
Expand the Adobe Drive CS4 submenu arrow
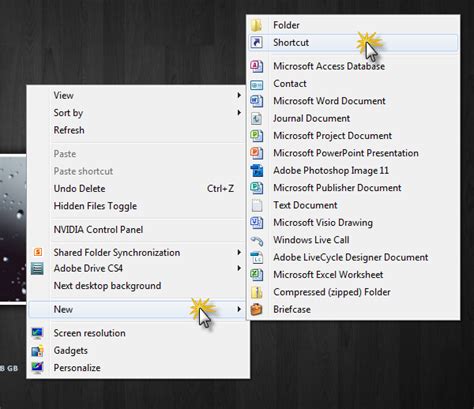(239, 268)
